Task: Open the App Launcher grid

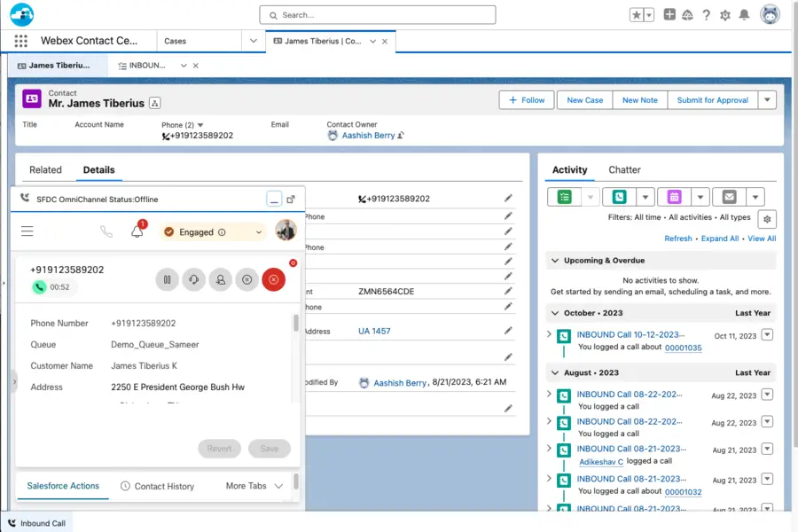Action: [x=21, y=41]
